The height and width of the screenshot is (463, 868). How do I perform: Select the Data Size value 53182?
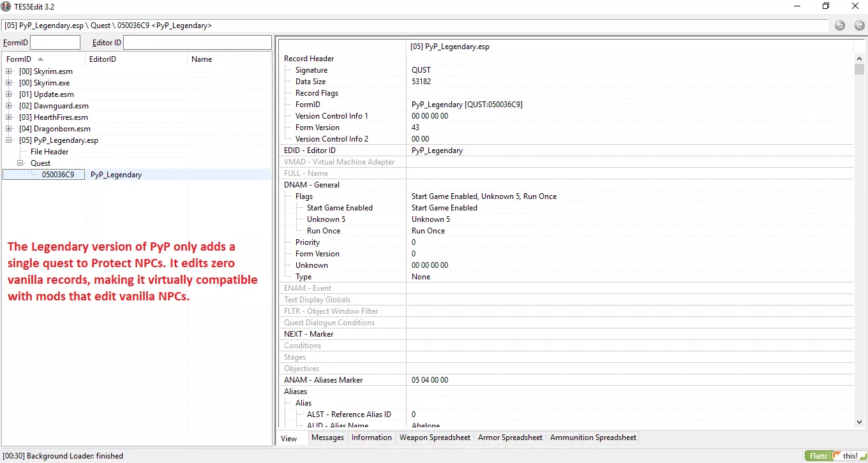[x=421, y=82]
